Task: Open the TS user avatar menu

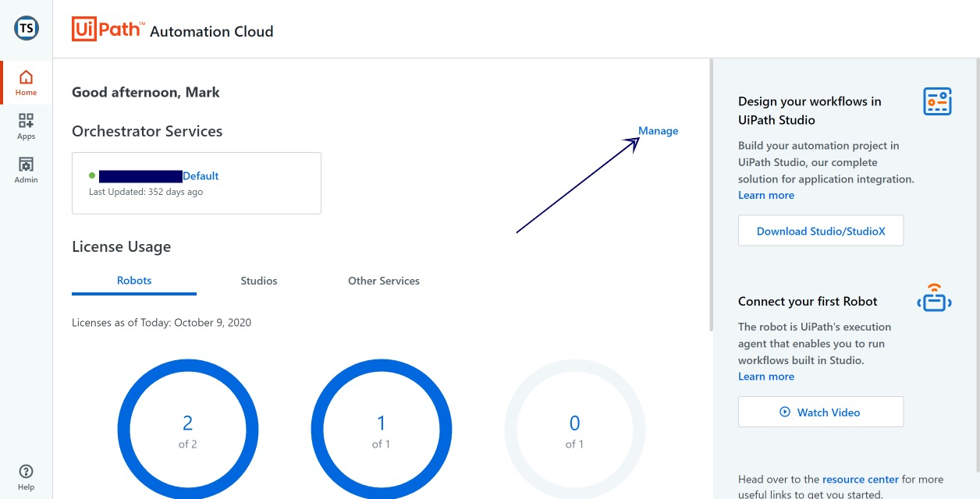Action: [27, 28]
